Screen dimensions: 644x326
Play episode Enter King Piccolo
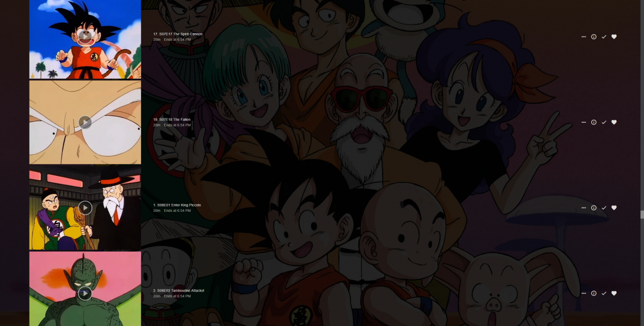pos(85,208)
